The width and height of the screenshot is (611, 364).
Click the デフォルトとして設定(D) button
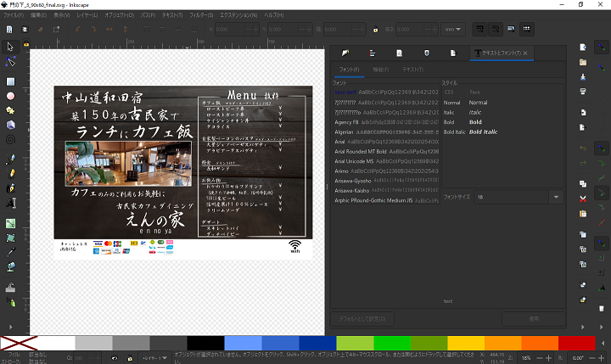click(362, 319)
